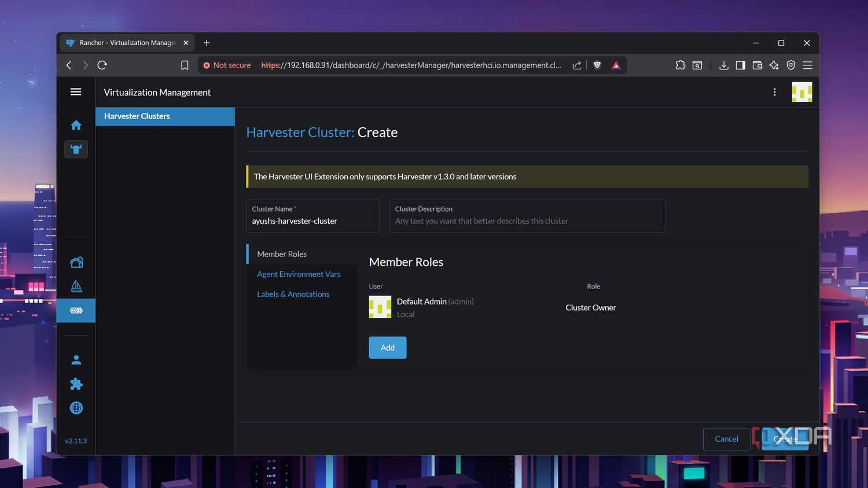Image resolution: width=868 pixels, height=488 pixels.
Task: Open Extensions puzzle icon in sidebar
Action: click(x=76, y=384)
